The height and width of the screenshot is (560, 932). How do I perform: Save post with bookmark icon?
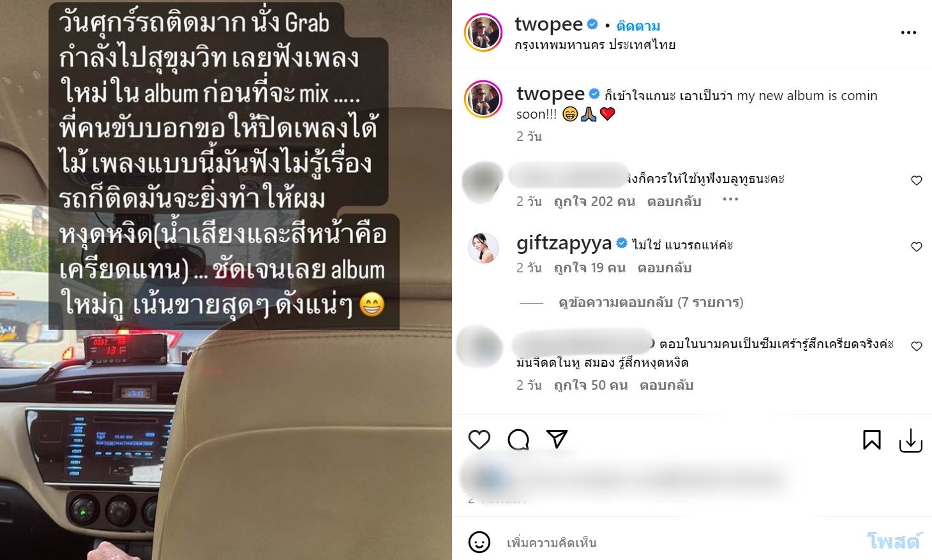point(872,439)
